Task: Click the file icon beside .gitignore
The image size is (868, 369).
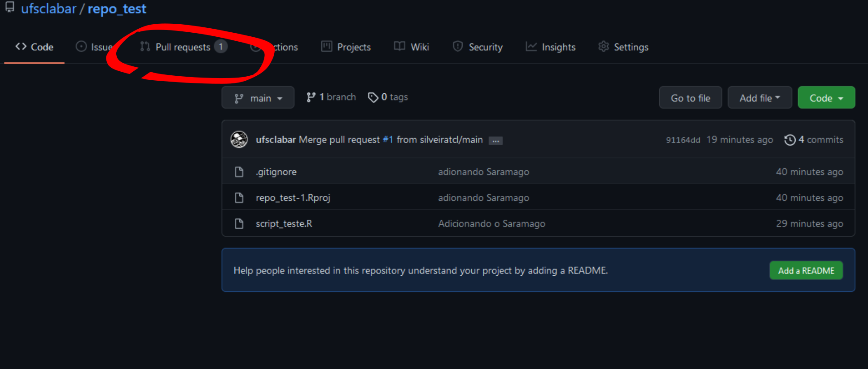Action: pyautogui.click(x=239, y=172)
